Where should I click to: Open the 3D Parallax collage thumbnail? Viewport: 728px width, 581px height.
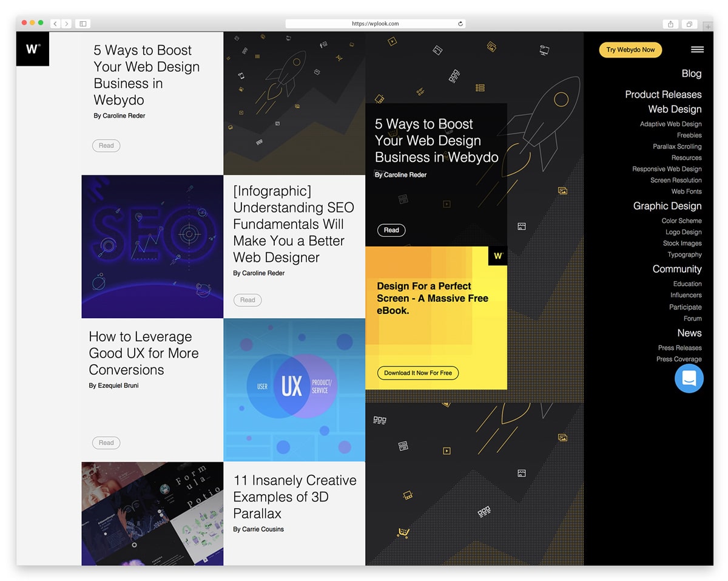(152, 514)
